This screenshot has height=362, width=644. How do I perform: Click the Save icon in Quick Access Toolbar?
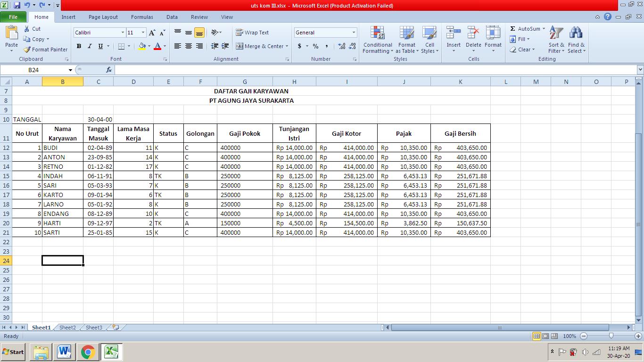(17, 6)
